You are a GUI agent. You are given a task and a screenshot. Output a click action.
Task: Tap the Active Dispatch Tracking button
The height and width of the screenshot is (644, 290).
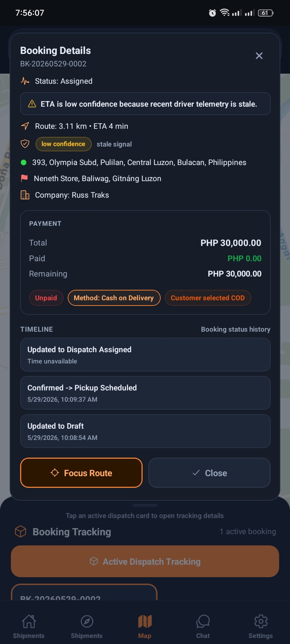coord(145,561)
